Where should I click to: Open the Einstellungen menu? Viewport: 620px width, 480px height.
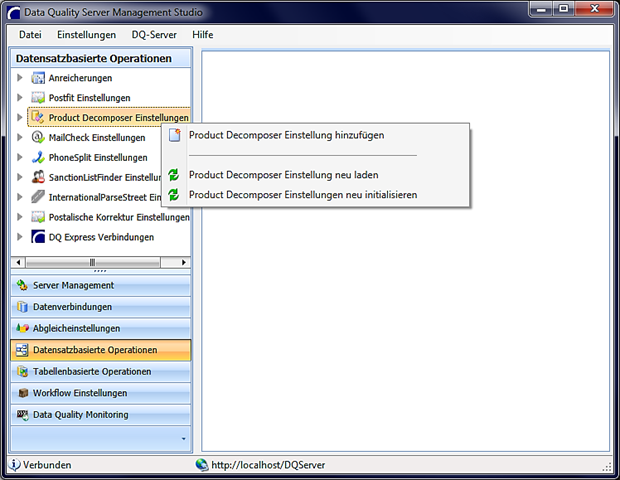87,35
